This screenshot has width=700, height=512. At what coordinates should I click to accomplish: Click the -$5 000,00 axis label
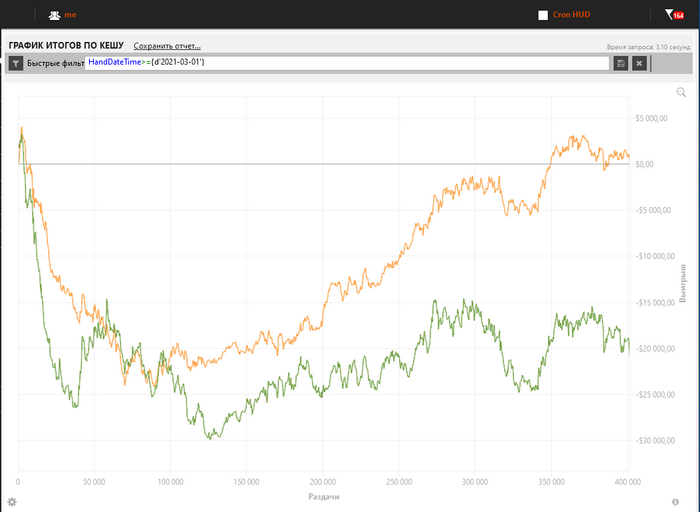[x=653, y=210]
